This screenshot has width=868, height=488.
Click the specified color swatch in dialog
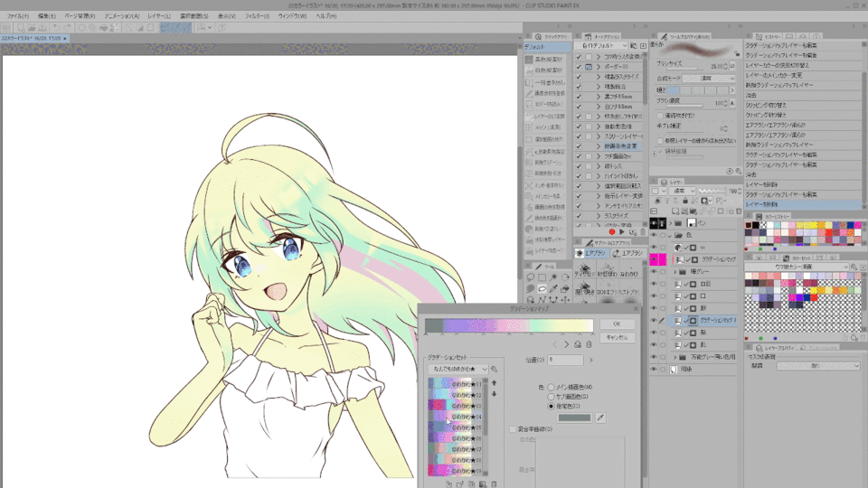(575, 418)
